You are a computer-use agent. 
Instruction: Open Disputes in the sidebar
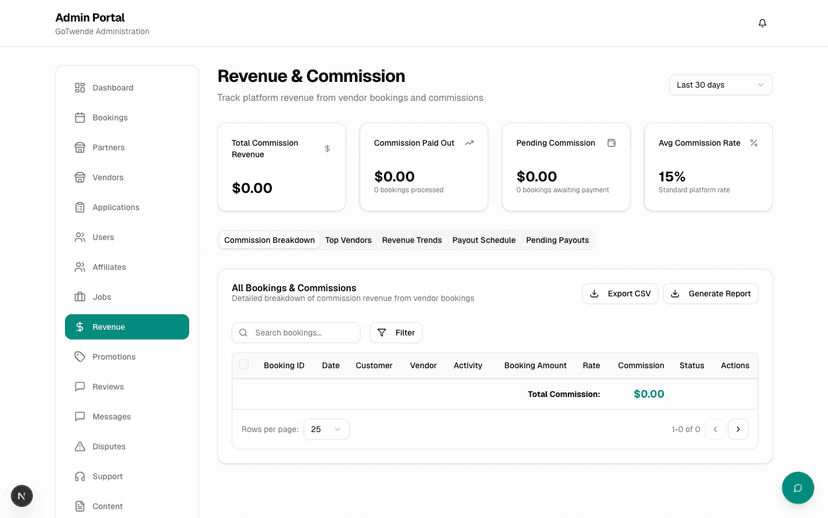coord(127,447)
